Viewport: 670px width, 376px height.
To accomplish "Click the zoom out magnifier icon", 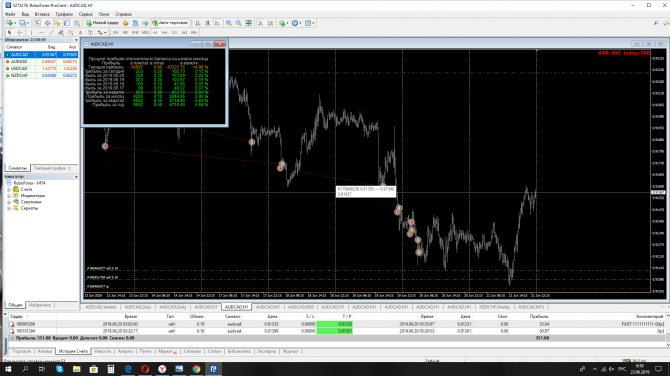I will coord(238,23).
